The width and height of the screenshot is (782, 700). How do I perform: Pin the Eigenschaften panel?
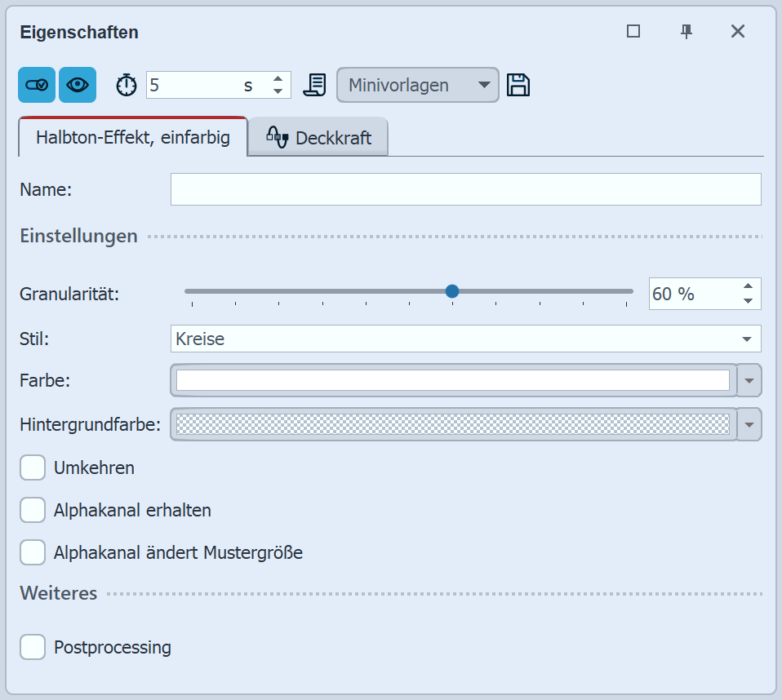pyautogui.click(x=686, y=31)
